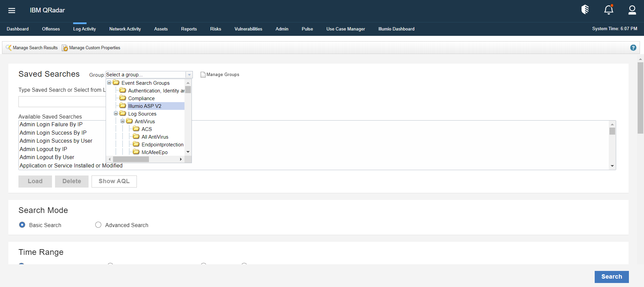This screenshot has height=287, width=644.
Task: Collapse the AntiVirus tree node
Action: coord(122,121)
